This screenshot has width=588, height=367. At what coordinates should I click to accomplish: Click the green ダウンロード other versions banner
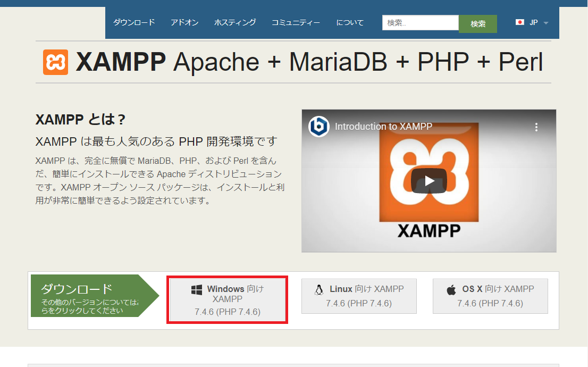pos(95,296)
